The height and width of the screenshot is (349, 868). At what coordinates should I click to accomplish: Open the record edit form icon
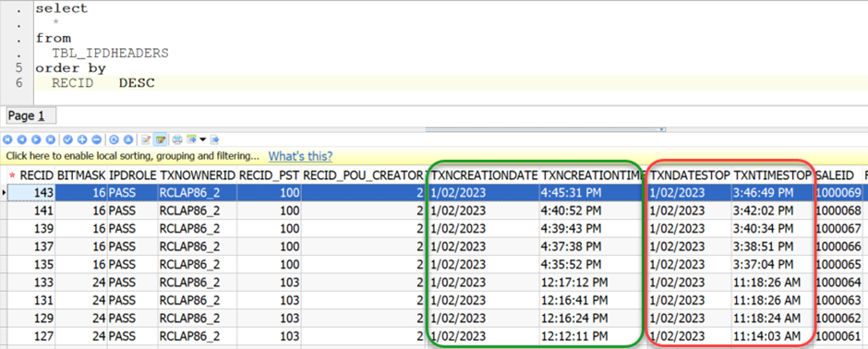point(146,139)
